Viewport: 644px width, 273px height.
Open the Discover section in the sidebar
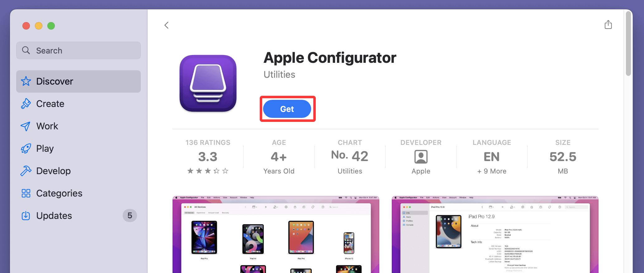[x=78, y=81]
